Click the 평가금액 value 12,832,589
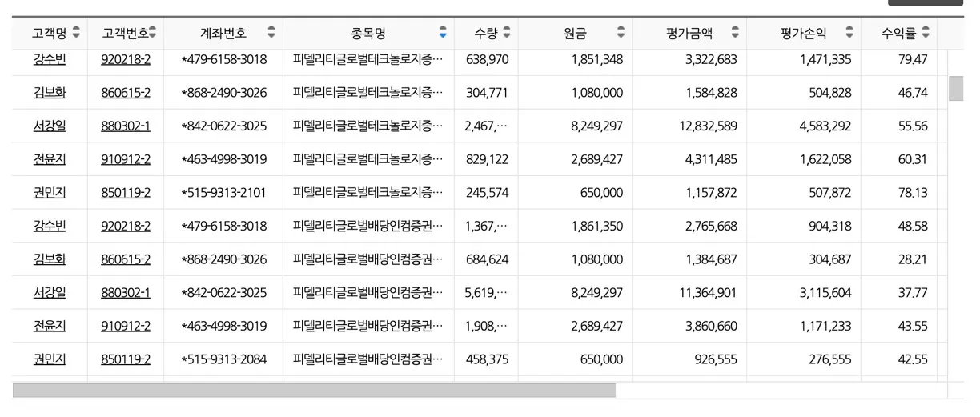 (708, 126)
